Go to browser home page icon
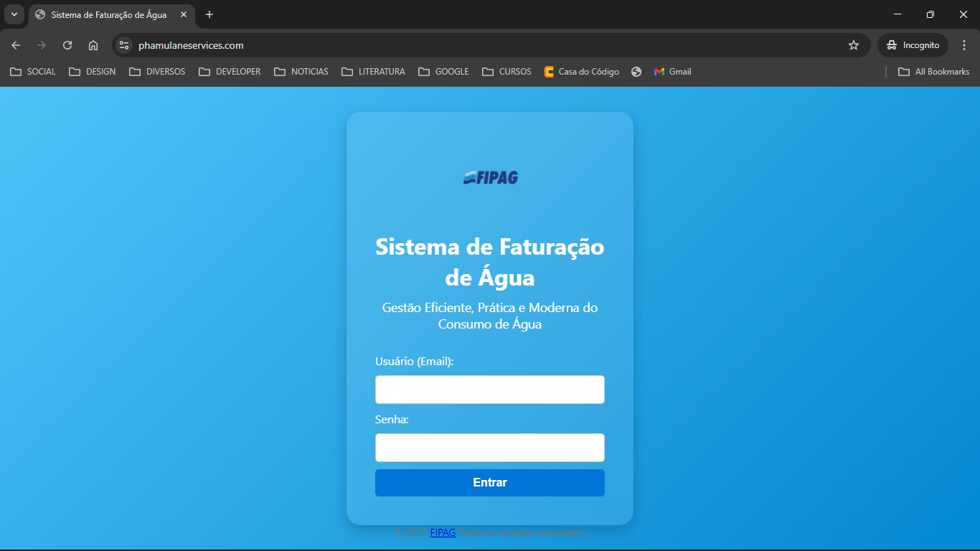Viewport: 980px width, 551px height. coord(93,45)
